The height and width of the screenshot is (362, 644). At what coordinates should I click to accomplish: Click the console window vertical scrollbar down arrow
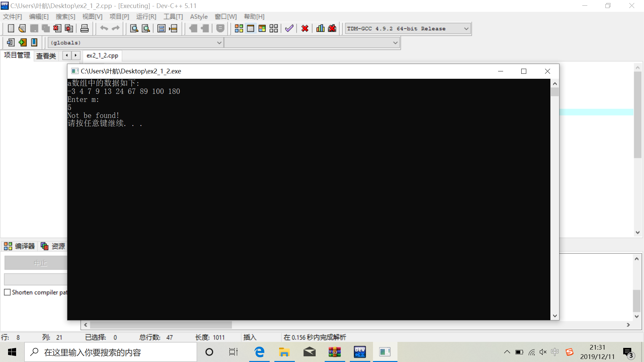click(555, 316)
